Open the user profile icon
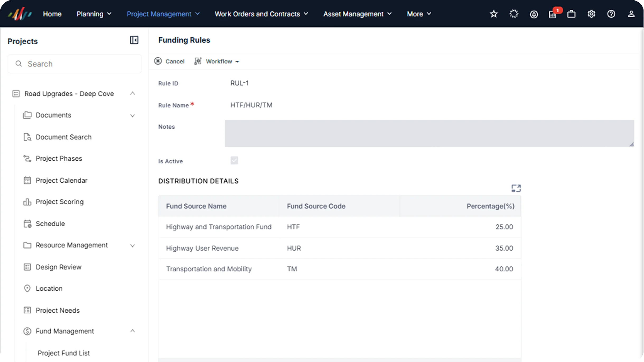Viewport: 644px width, 362px height. click(631, 14)
